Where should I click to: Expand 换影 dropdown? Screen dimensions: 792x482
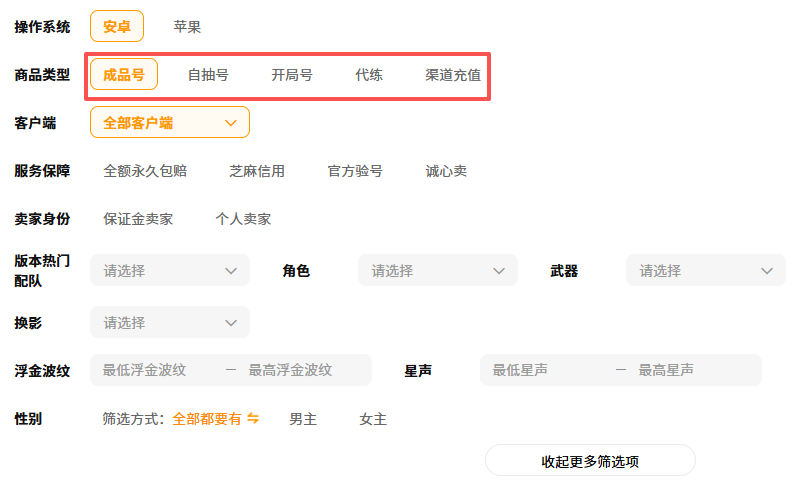click(169, 322)
